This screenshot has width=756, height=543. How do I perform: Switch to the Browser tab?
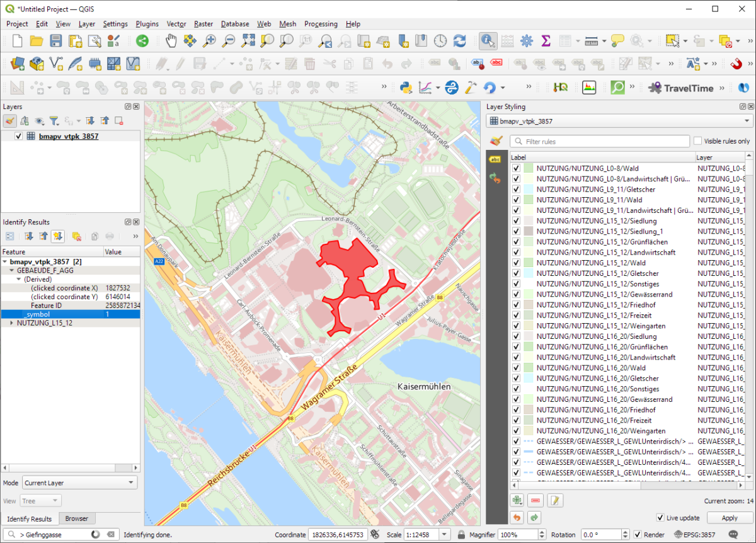coord(77,518)
